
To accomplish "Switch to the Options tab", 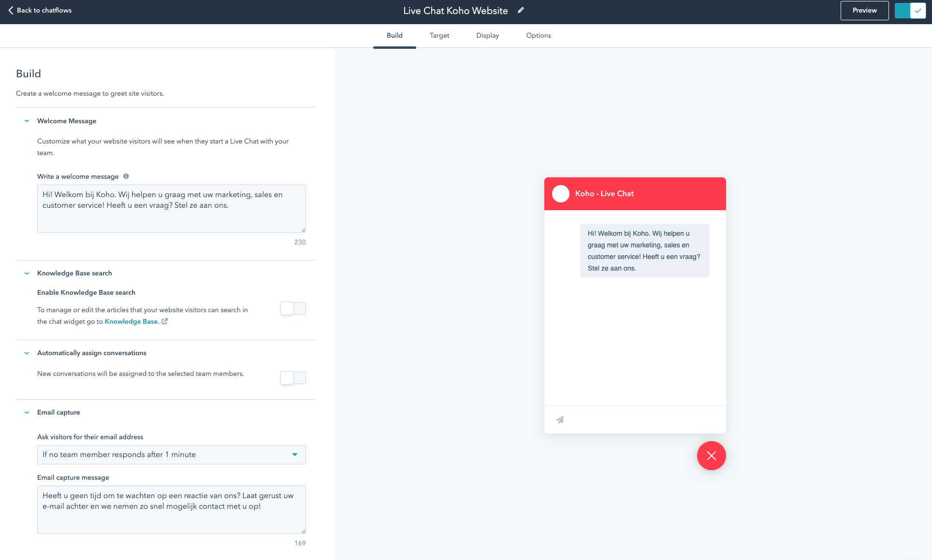I will (539, 35).
